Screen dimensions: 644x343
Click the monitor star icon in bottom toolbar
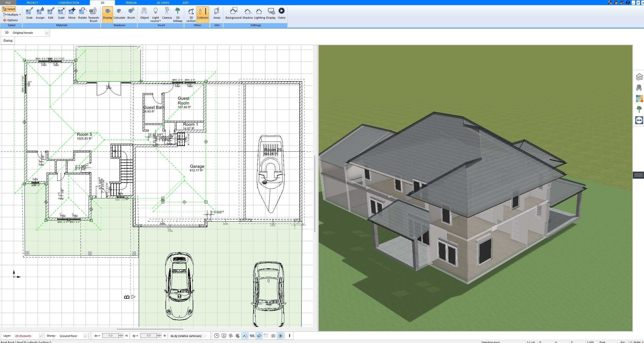pyautogui.click(x=224, y=336)
